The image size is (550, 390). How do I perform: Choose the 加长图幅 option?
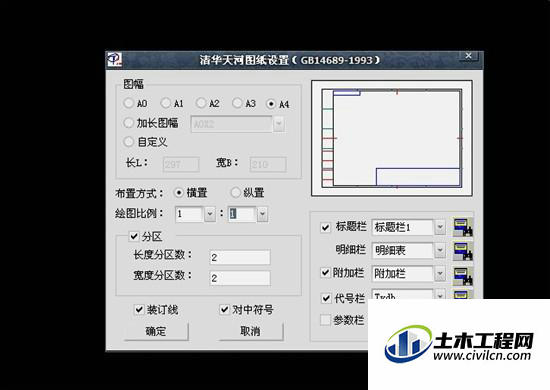[128, 123]
